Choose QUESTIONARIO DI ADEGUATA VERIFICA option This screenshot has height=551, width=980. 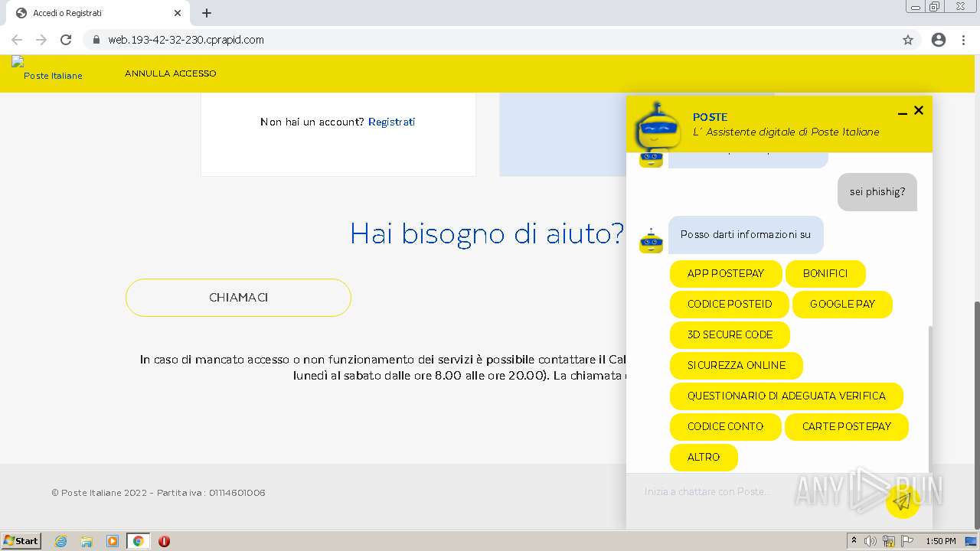786,396
